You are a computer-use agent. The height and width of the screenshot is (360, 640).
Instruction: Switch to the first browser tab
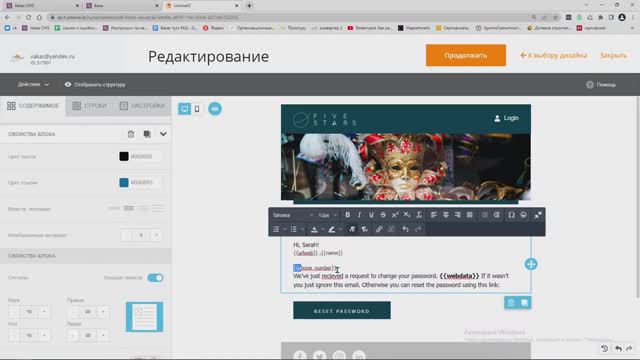coord(41,6)
